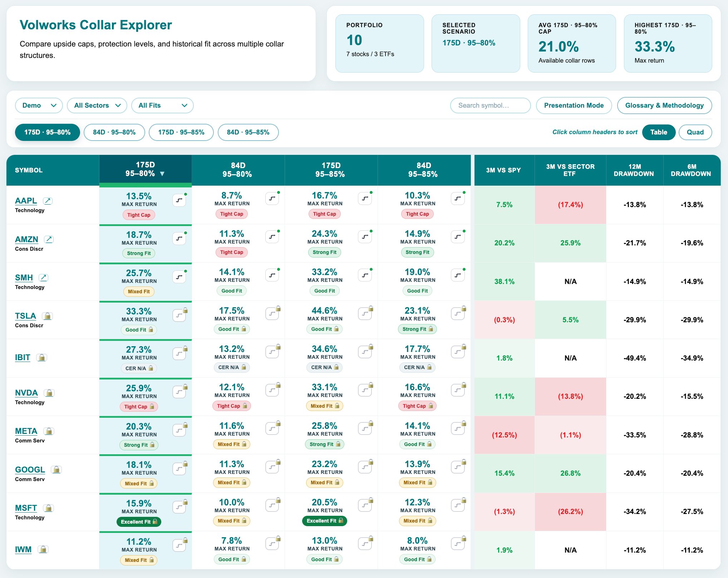Open the All Fits filter dropdown
728x578 pixels.
point(162,106)
